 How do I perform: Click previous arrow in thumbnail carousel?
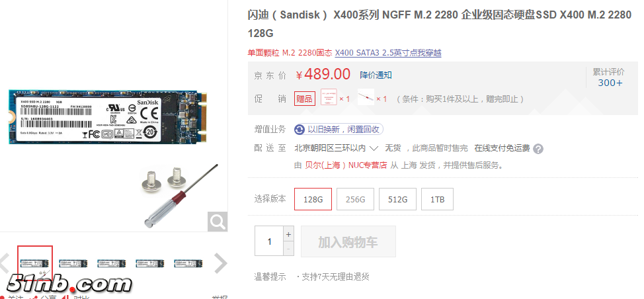(x=4, y=263)
